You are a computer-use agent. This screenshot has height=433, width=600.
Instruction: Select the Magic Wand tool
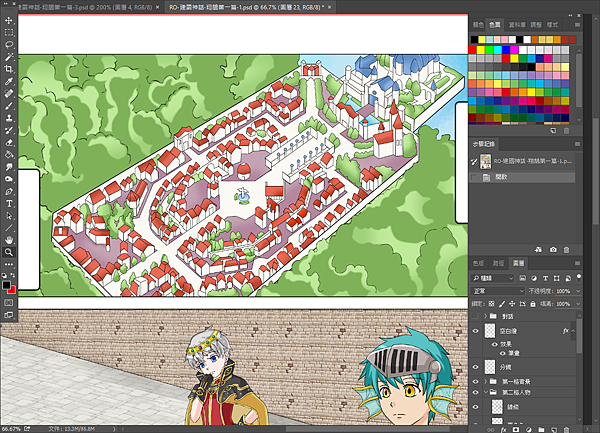coord(9,57)
